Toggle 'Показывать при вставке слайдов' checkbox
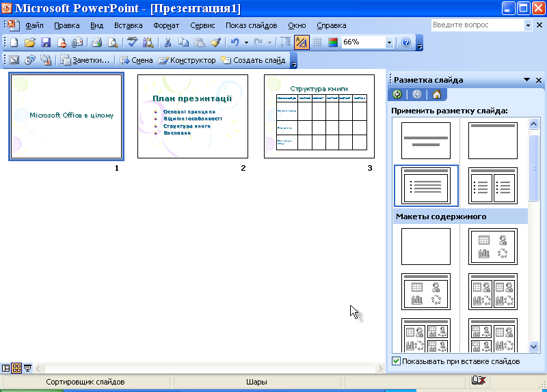 coord(396,361)
